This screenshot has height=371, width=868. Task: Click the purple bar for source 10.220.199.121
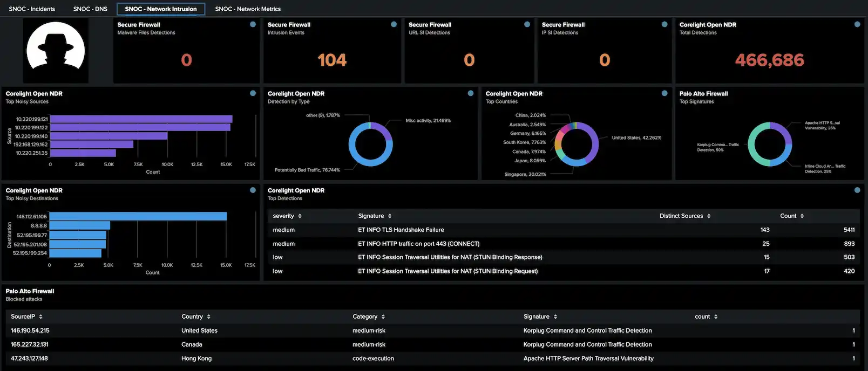tap(141, 119)
